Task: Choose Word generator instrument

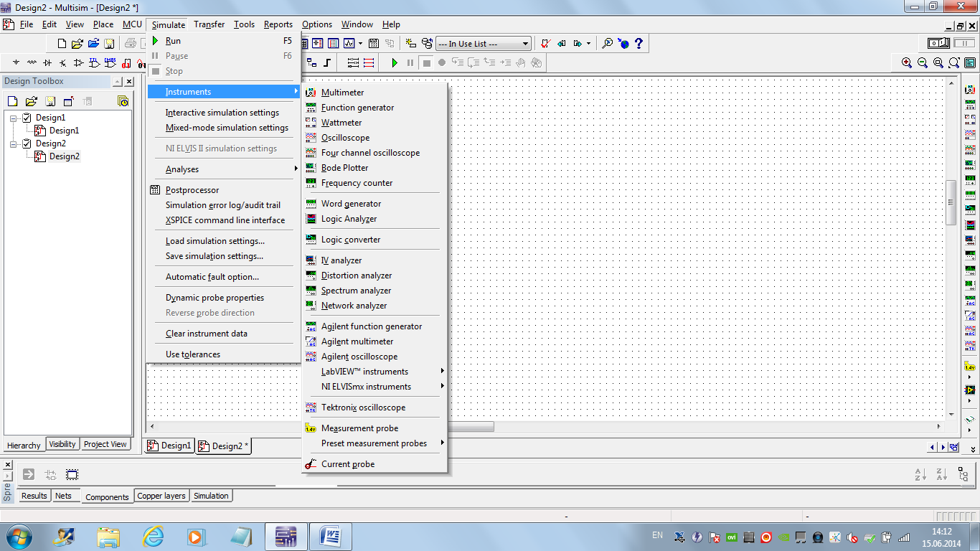Action: (374, 204)
